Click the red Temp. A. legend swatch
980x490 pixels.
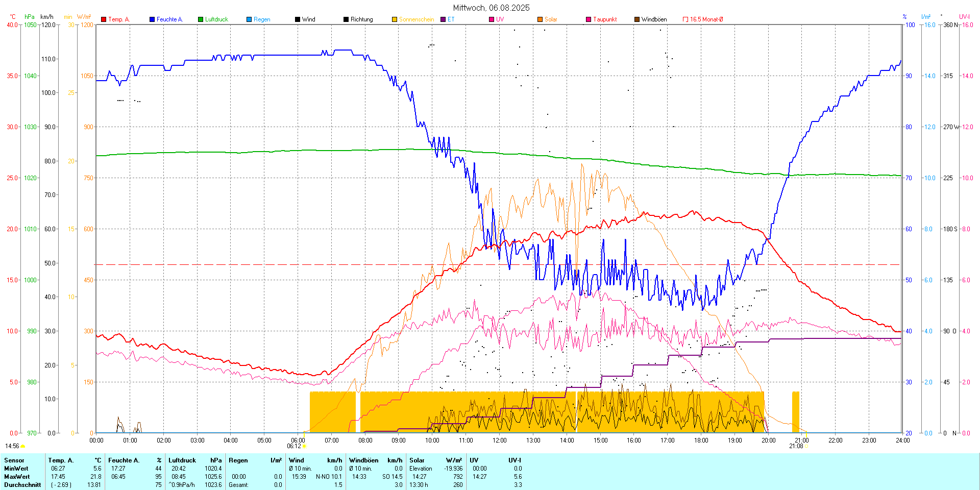click(x=104, y=19)
